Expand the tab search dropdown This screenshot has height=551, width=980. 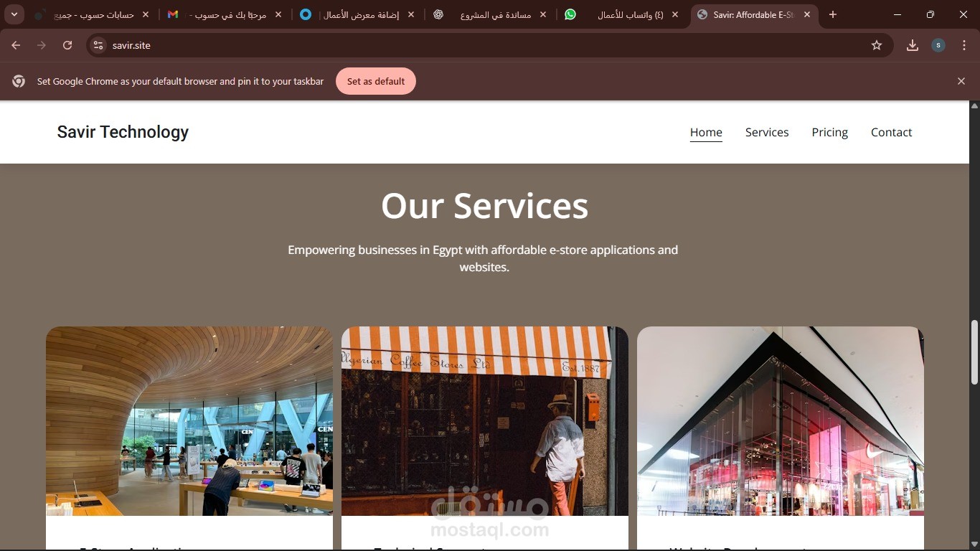click(x=14, y=14)
